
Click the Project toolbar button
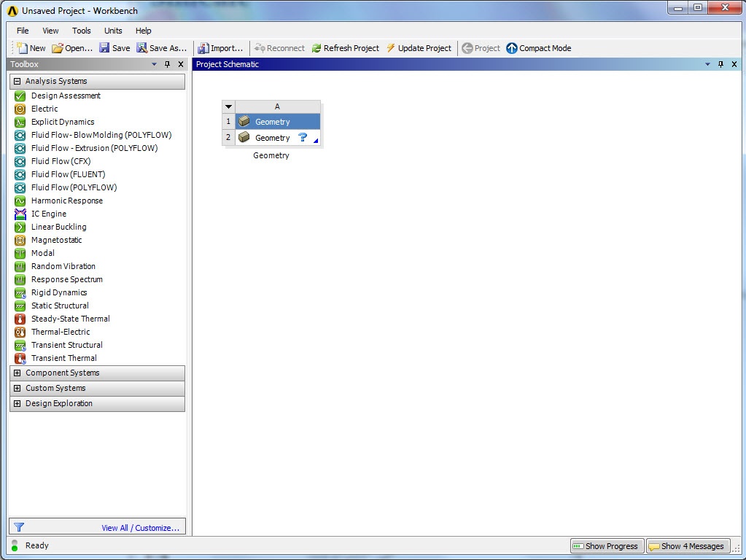pos(481,48)
